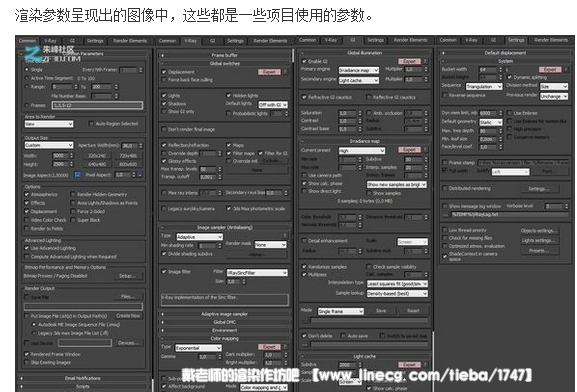Click the Max transp. levels spinner
Image resolution: width=577 pixels, height=392 pixels.
(220, 169)
